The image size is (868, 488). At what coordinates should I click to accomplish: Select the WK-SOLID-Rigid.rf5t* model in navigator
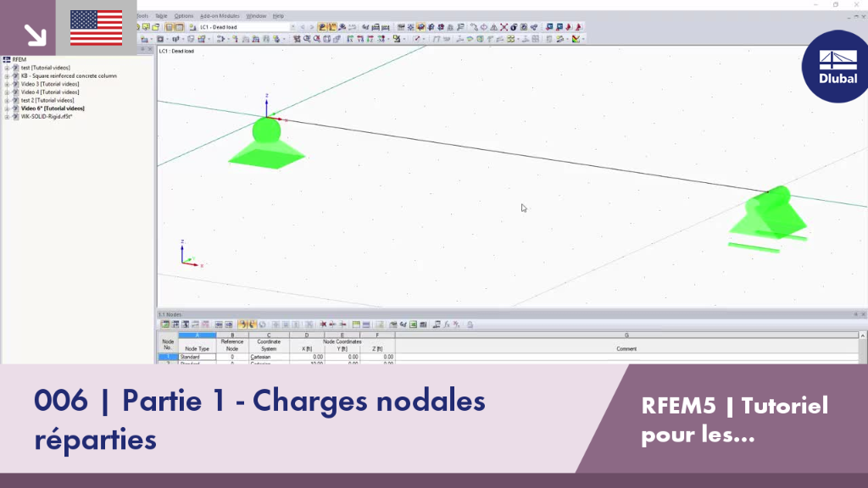click(x=47, y=117)
